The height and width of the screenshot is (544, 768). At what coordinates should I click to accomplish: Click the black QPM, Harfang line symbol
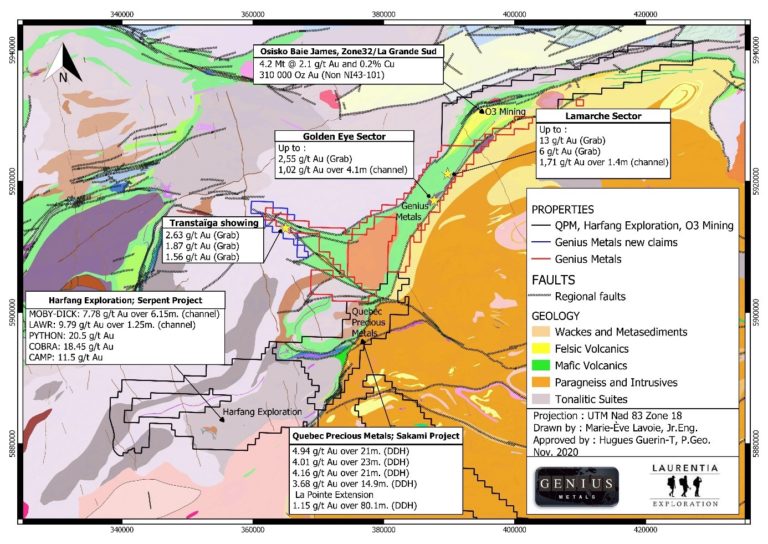click(541, 226)
